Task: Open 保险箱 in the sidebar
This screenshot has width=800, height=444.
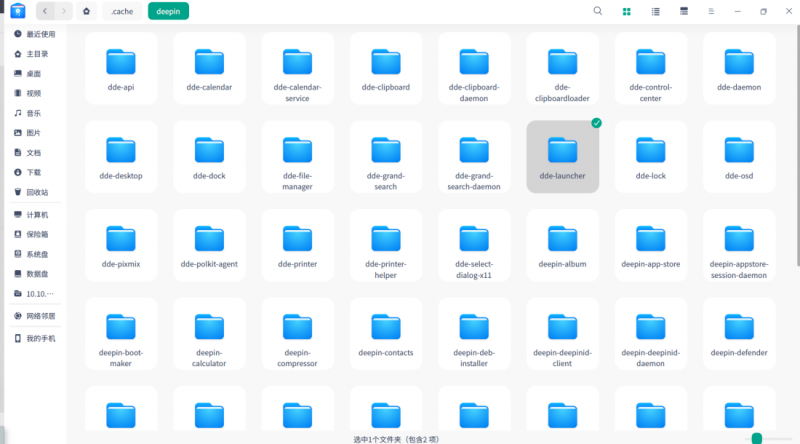Action: point(35,234)
